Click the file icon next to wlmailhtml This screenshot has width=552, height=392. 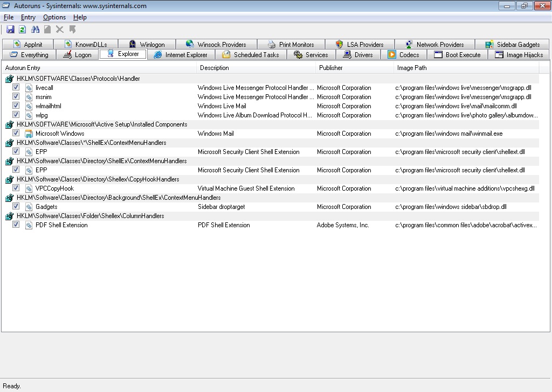click(x=29, y=106)
